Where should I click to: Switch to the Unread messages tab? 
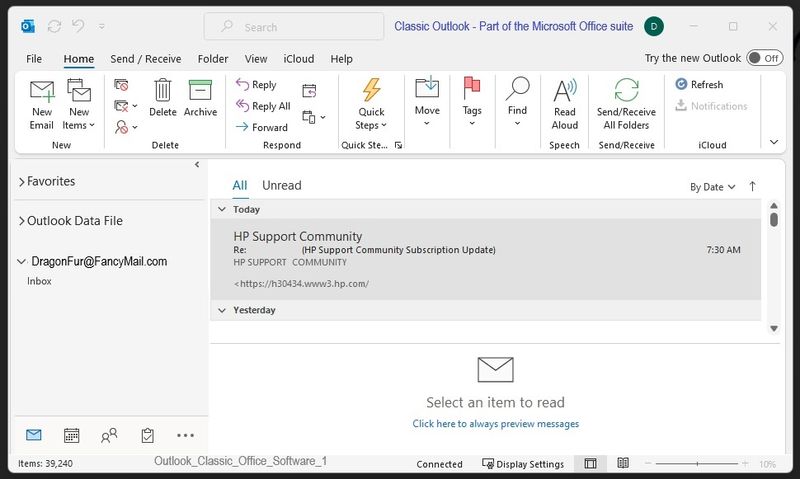click(x=281, y=185)
